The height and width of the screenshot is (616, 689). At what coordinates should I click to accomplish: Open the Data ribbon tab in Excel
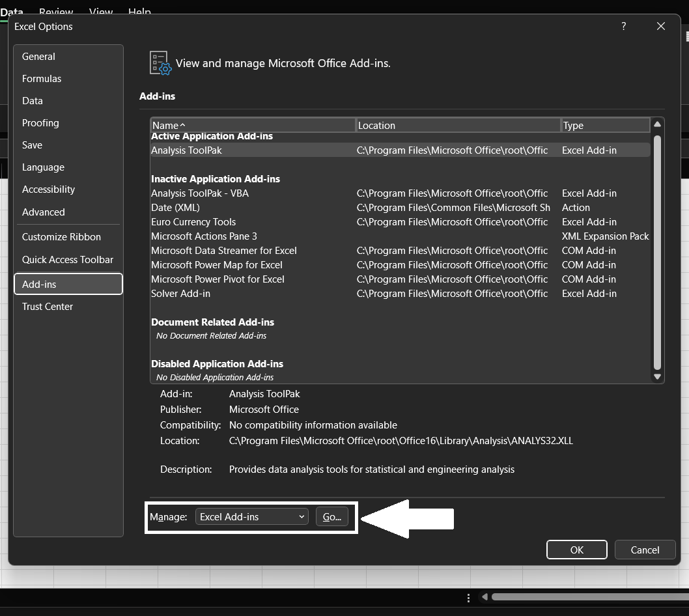pos(12,12)
